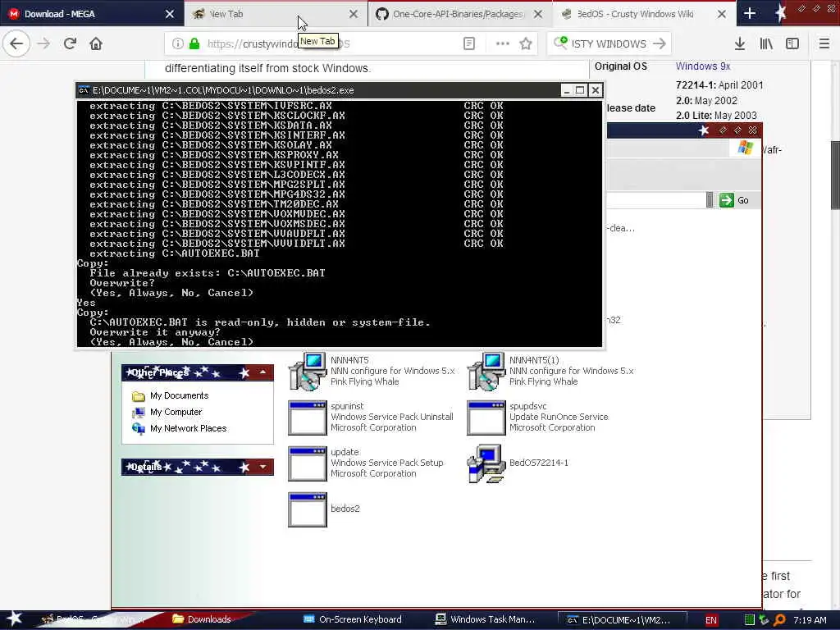Open the Firefox hamburger menu

tap(824, 44)
